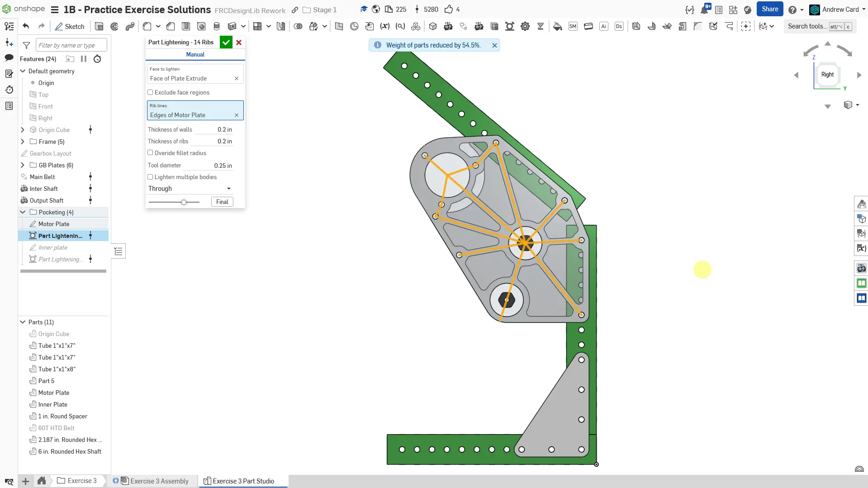Click the notifications bell icon
The height and width of the screenshot is (488, 868).
[x=704, y=9]
